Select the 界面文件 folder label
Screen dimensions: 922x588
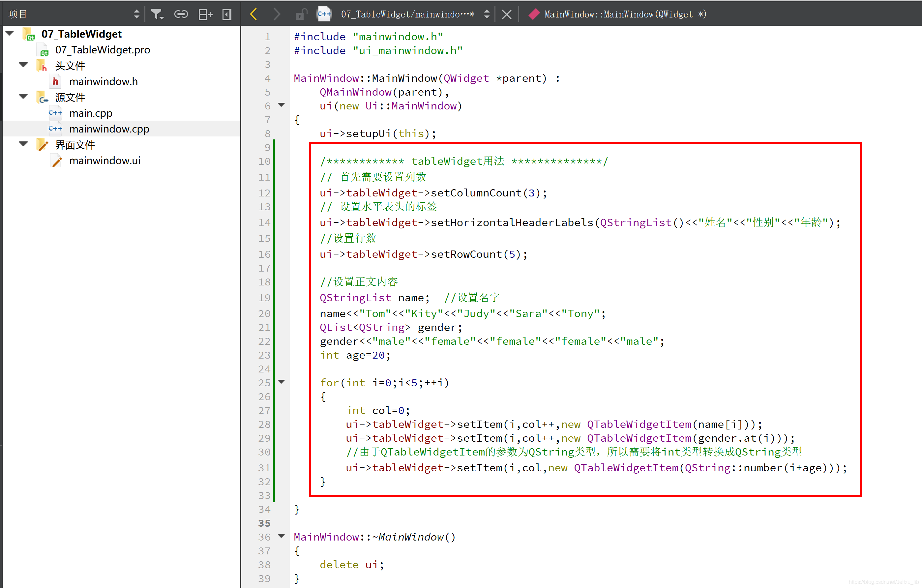tap(75, 145)
